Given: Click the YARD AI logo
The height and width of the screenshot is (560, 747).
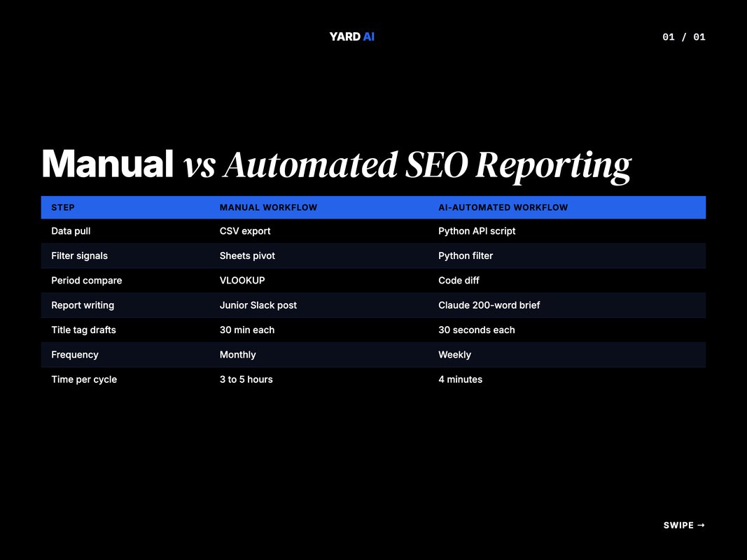Looking at the screenshot, I should tap(351, 36).
